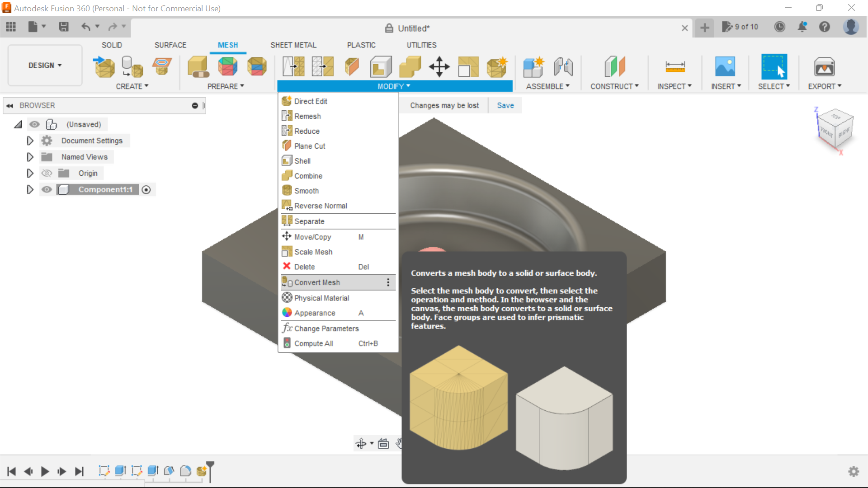The width and height of the screenshot is (868, 488).
Task: Click the Plane Cut icon in the Modify toolbar
Action: 352,66
